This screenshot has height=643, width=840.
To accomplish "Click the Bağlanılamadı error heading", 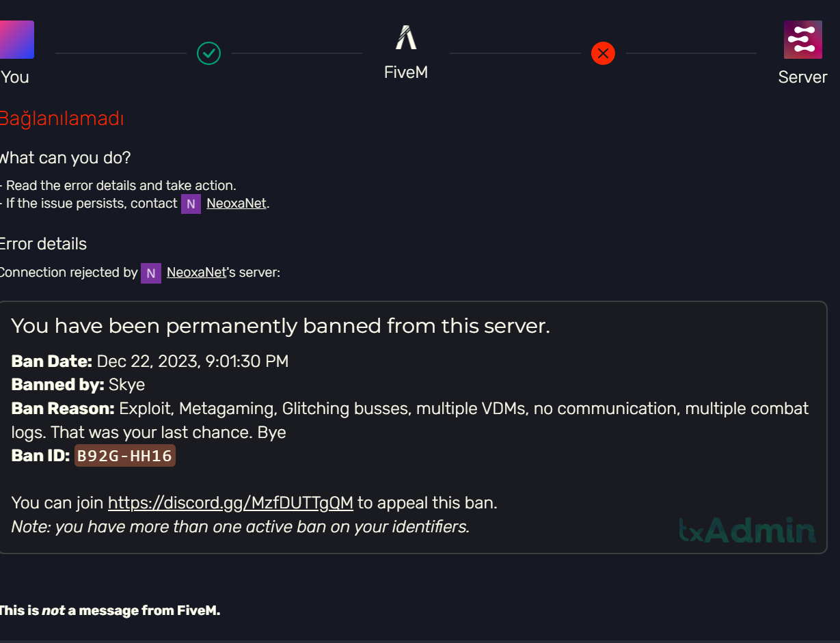I will (x=62, y=119).
